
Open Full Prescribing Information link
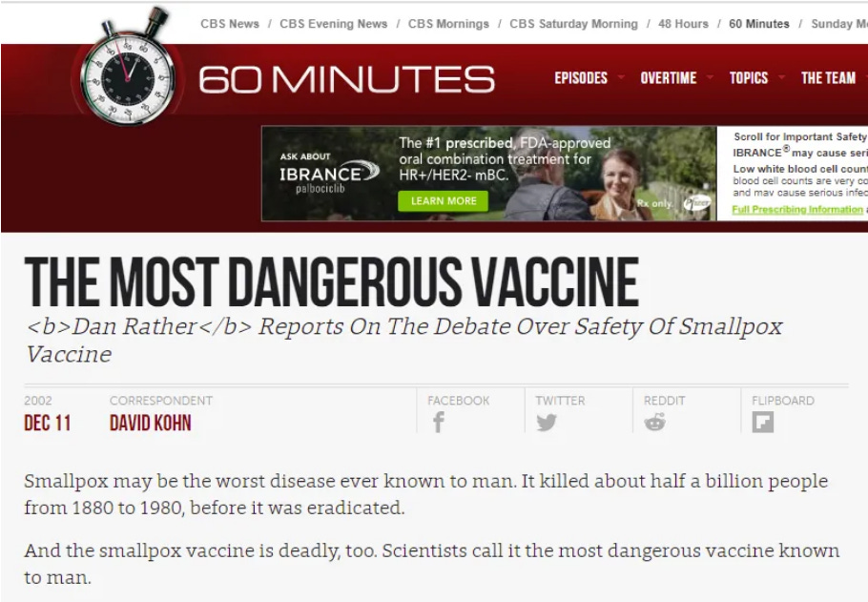point(797,209)
